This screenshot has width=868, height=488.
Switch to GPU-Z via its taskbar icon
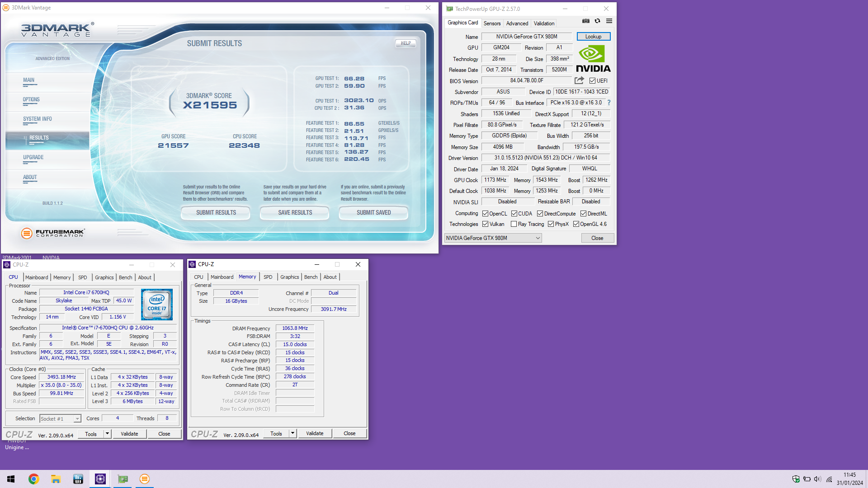tap(123, 479)
